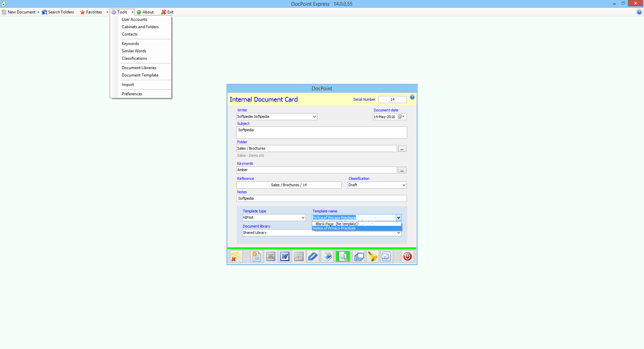
Task: Click the Folder browse ellipsis button
Action: 402,149
